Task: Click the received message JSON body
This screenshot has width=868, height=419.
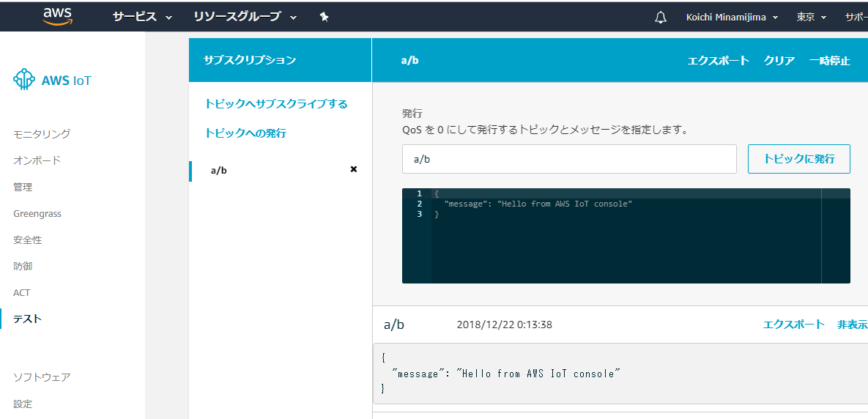Action: [x=620, y=374]
